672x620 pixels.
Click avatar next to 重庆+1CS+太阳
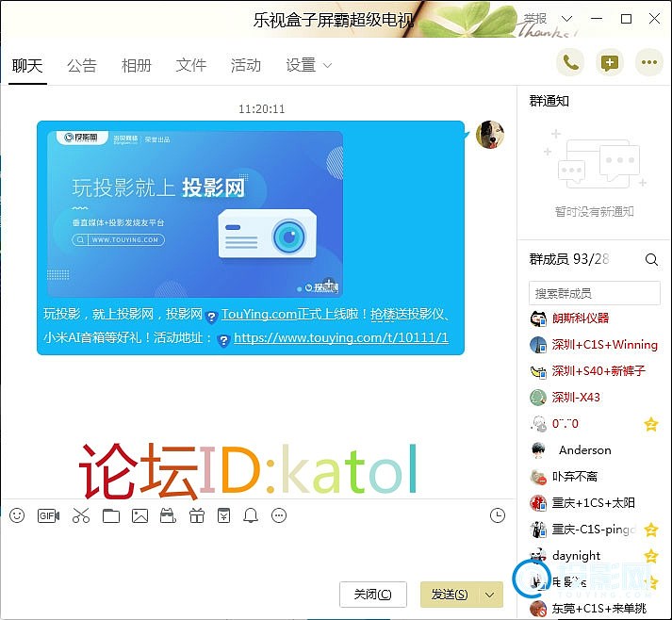(538, 503)
